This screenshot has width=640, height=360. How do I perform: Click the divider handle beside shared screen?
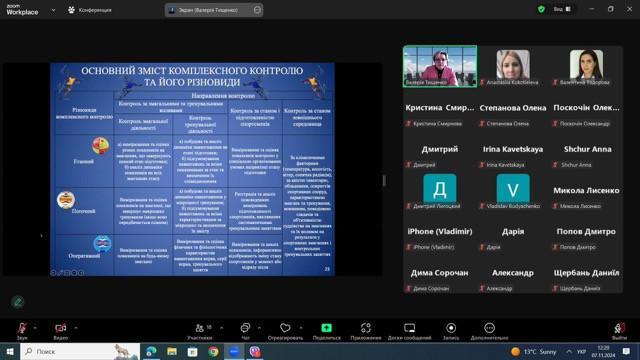[x=384, y=180]
